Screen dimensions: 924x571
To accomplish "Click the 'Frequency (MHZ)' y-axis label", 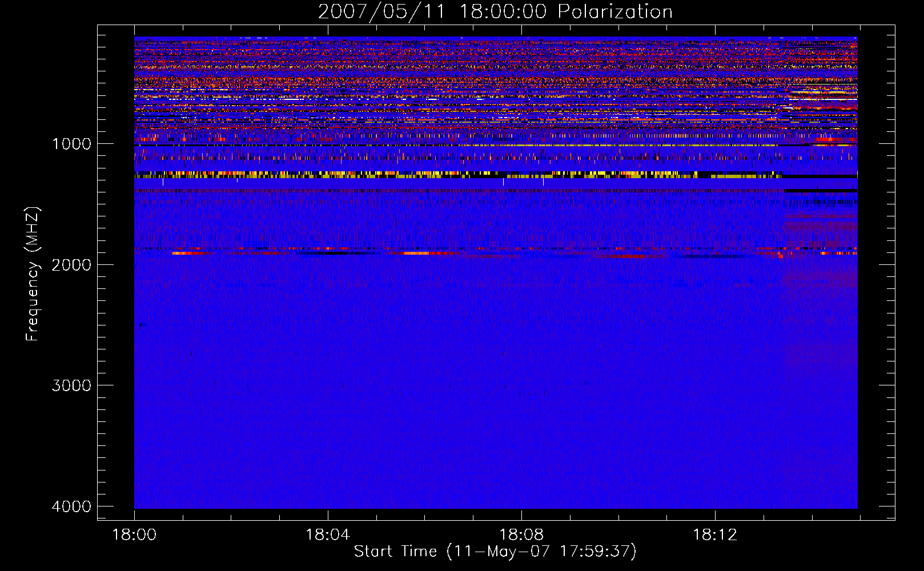I will click(x=33, y=274).
